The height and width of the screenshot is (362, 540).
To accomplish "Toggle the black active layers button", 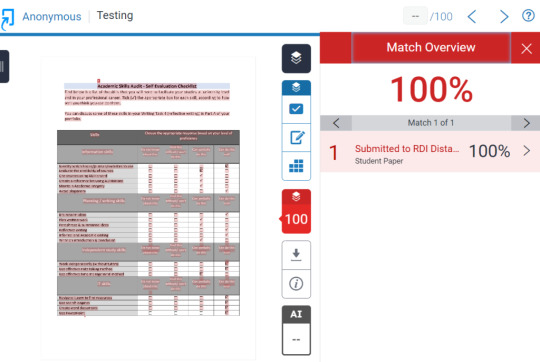I will point(296,58).
